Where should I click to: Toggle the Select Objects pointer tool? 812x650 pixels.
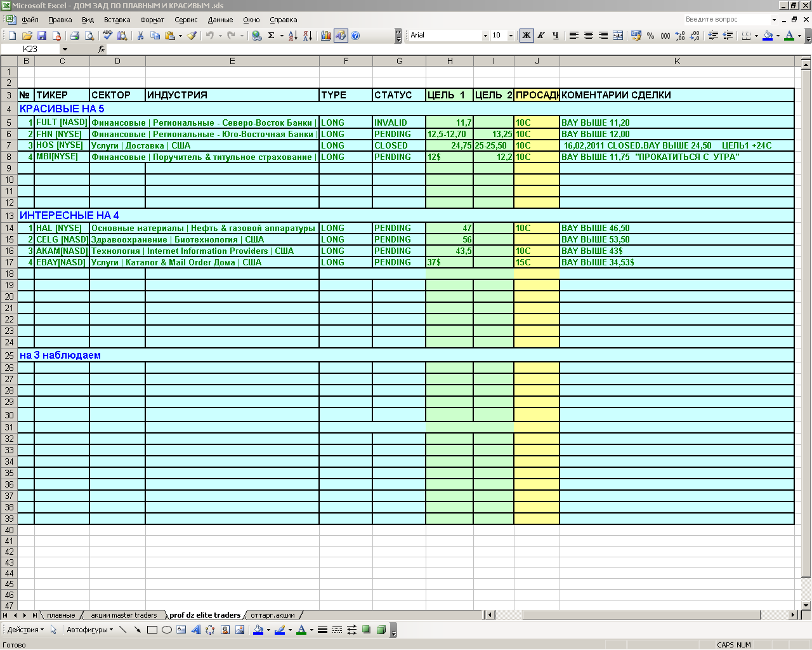pyautogui.click(x=53, y=630)
